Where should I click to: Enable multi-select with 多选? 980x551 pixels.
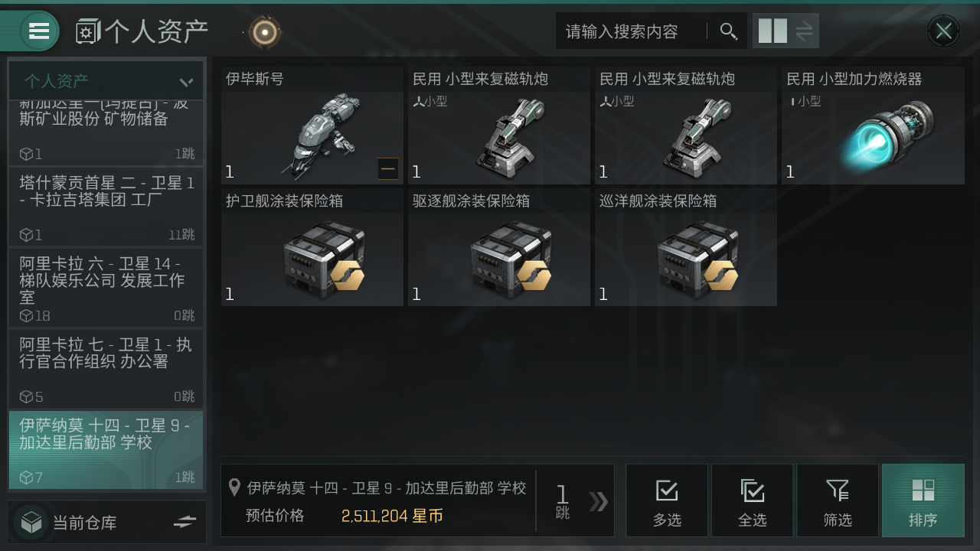pyautogui.click(x=667, y=500)
